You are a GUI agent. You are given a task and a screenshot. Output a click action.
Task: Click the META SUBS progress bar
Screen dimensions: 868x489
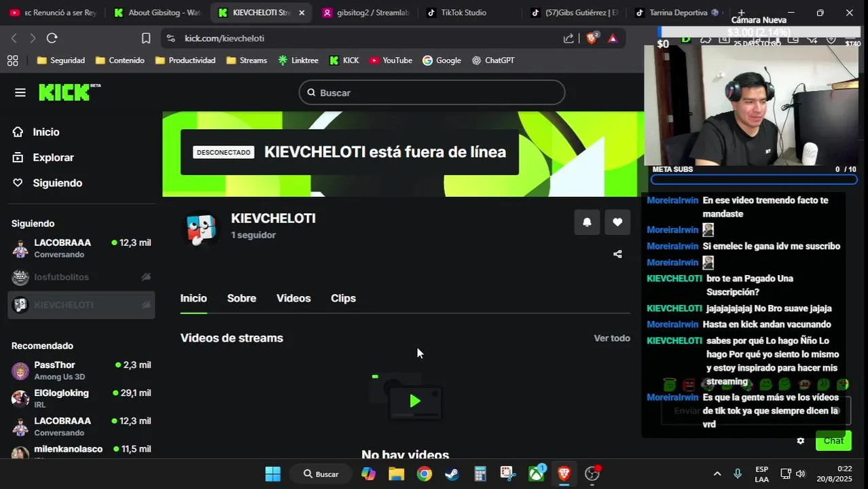point(754,180)
